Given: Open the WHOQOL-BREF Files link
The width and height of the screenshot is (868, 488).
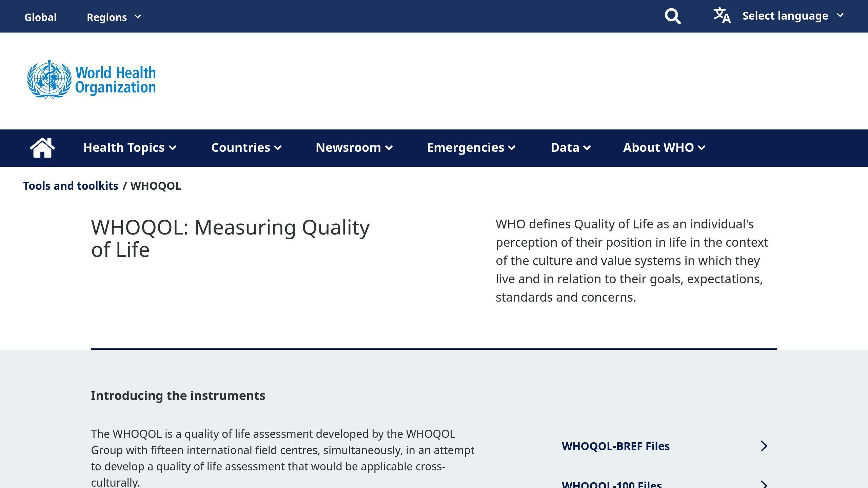Looking at the screenshot, I should click(669, 446).
